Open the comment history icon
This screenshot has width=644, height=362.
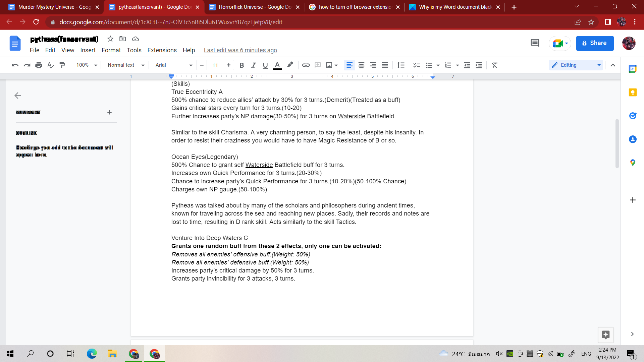[535, 43]
